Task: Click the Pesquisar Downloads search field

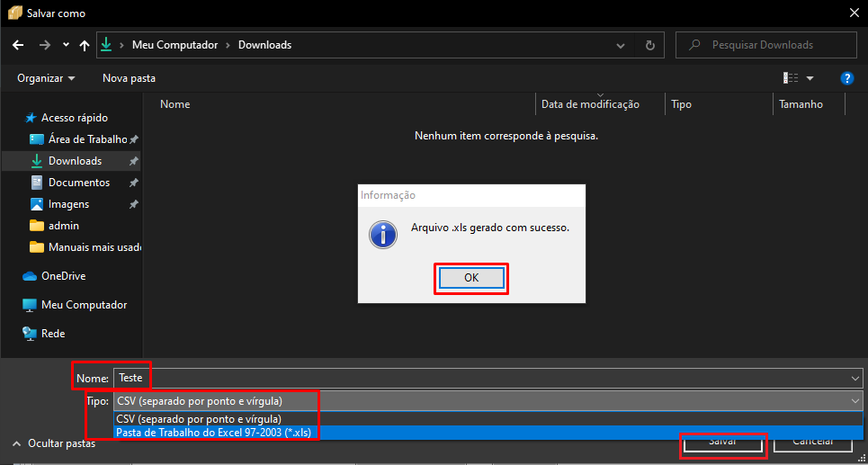Action: [x=765, y=45]
